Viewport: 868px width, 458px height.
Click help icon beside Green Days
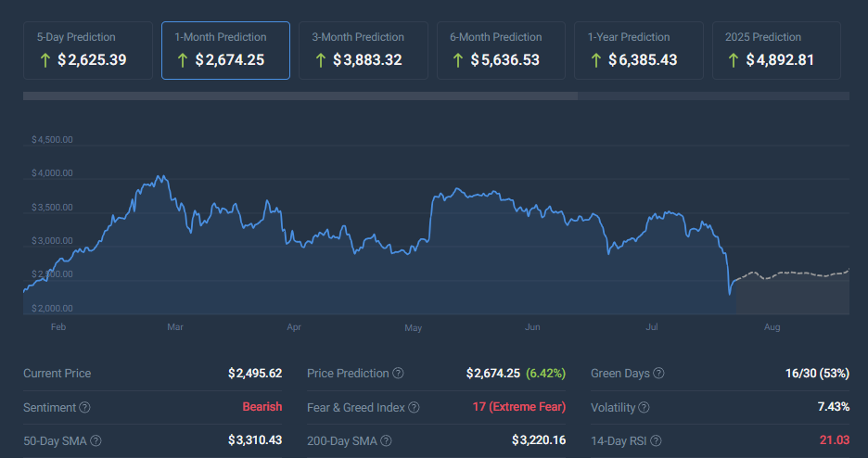coord(658,374)
